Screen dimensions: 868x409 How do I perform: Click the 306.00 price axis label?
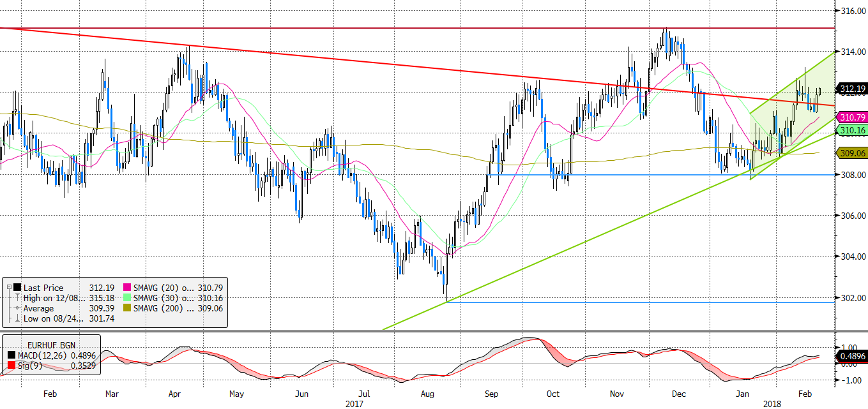[x=853, y=216]
